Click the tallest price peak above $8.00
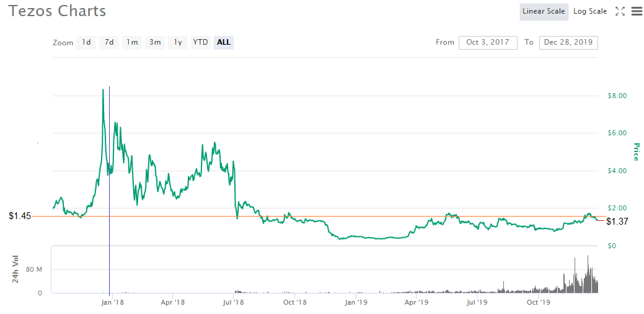Image resolution: width=644 pixels, height=314 pixels. click(103, 90)
